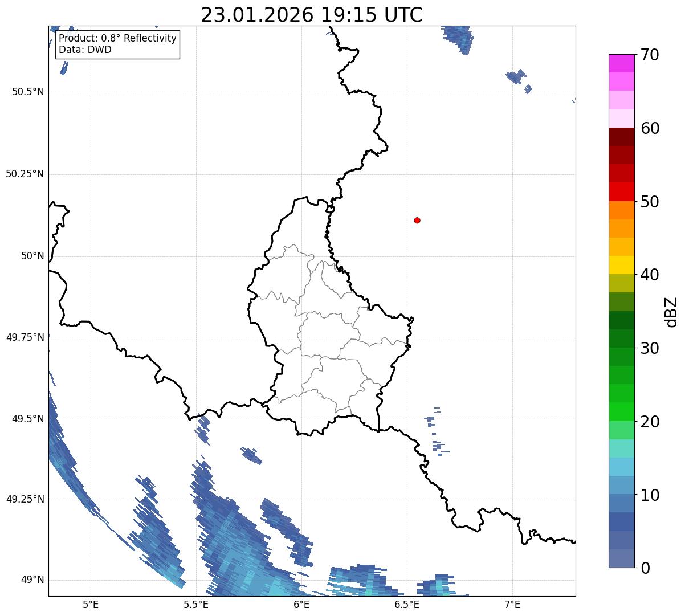Click the 'Product: 0.8° Reflectivity' label

[118, 38]
